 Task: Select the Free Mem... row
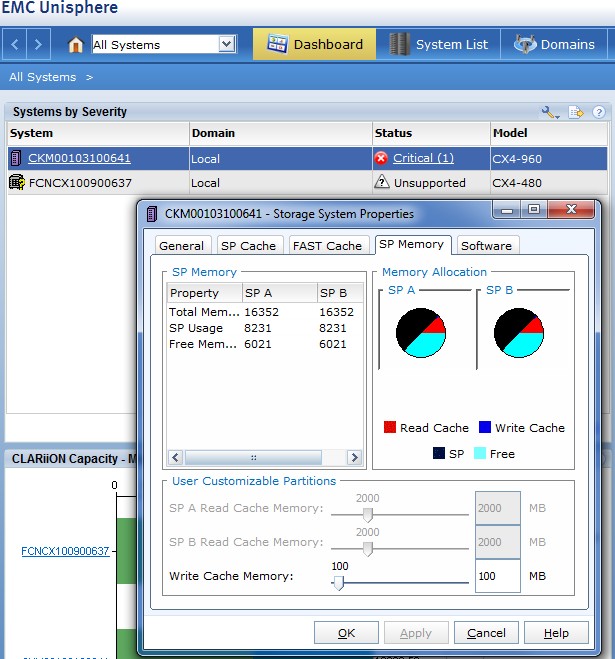tap(265, 344)
